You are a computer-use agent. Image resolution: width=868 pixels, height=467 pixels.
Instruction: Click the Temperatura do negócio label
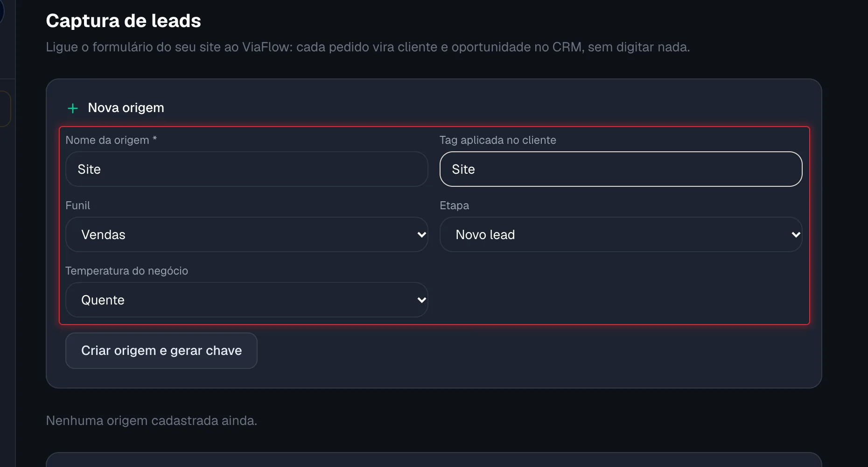point(127,271)
